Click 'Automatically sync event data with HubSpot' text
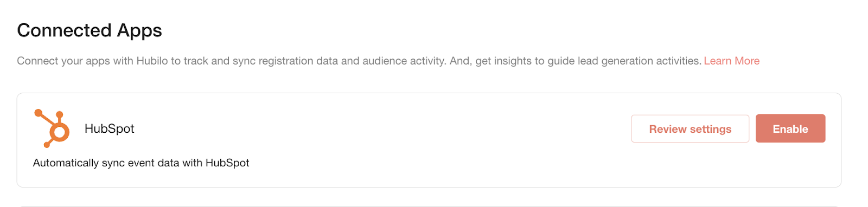The width and height of the screenshot is (868, 207). (x=141, y=163)
